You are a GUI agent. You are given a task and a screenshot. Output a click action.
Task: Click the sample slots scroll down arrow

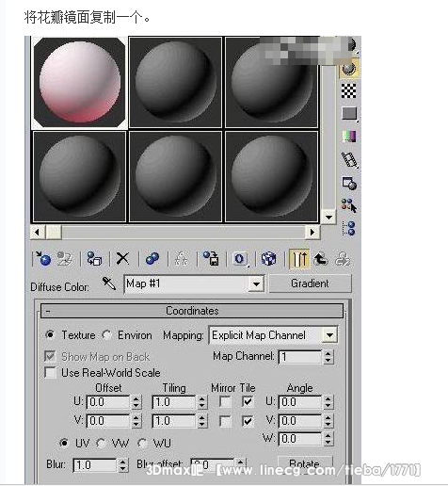pos(328,217)
